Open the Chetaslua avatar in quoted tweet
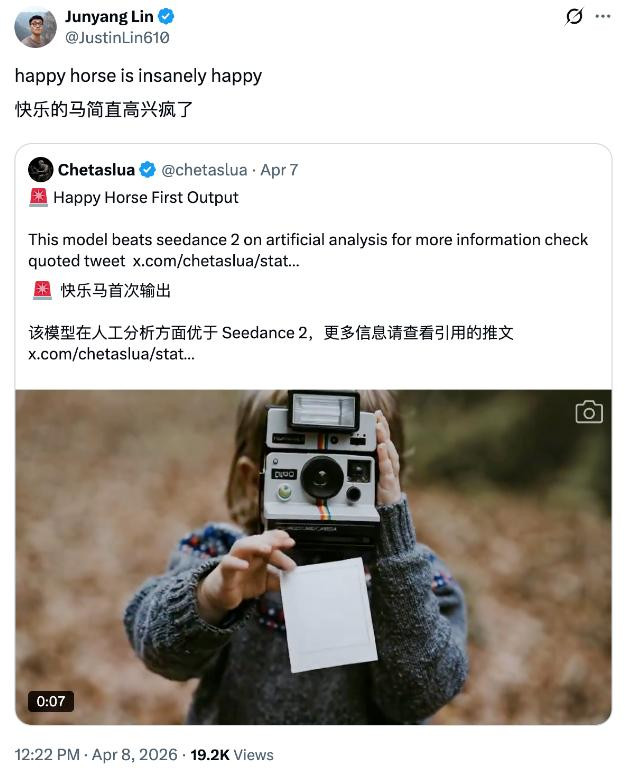Image resolution: width=625 pixels, height=774 pixels. point(40,170)
